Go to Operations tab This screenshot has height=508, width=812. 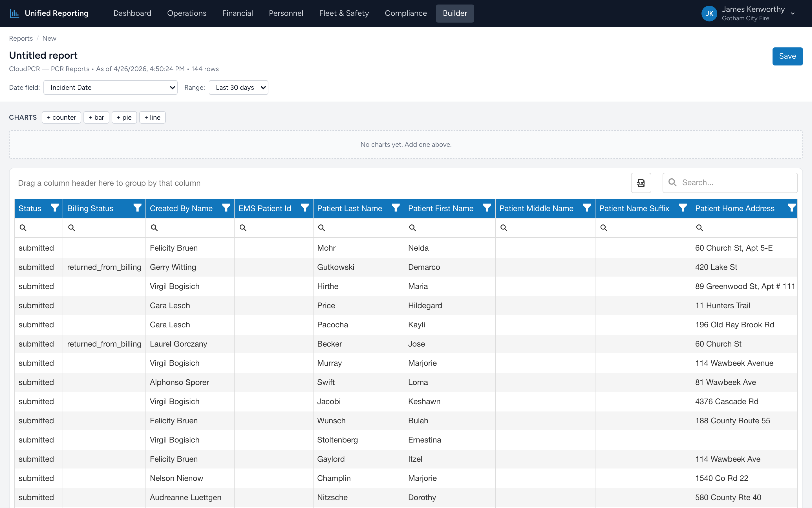[x=187, y=14]
